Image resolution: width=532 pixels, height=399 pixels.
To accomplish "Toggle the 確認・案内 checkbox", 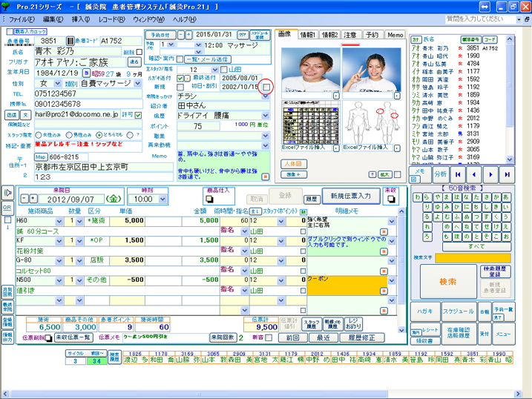I will click(180, 59).
